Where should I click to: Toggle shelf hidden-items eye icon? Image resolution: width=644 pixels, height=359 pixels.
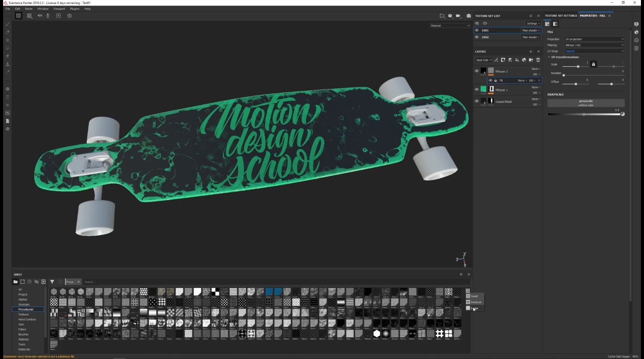(36, 282)
